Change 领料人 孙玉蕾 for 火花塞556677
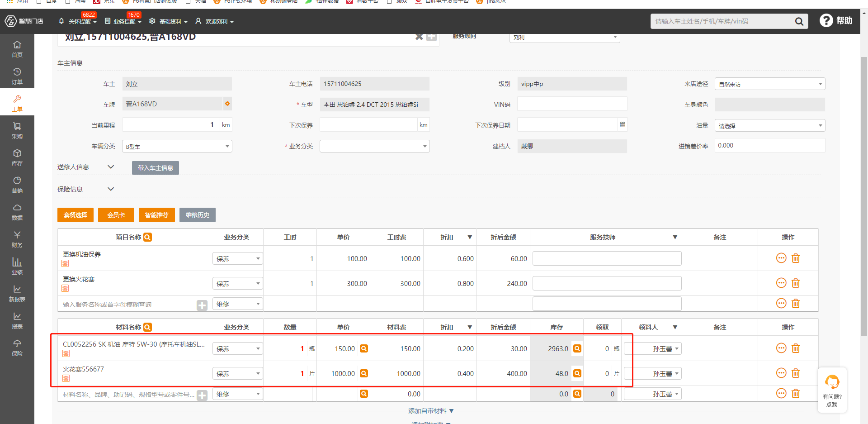The width and height of the screenshot is (868, 424). point(652,374)
